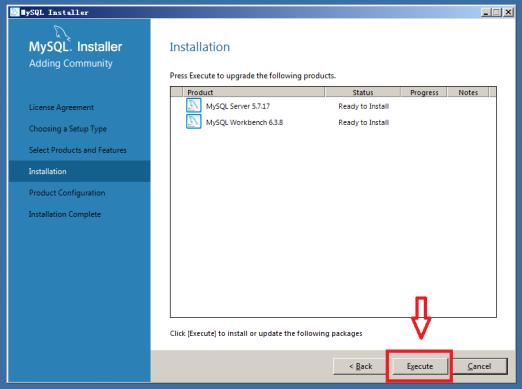Open the License Agreement step
This screenshot has width=522, height=389.
(61, 107)
